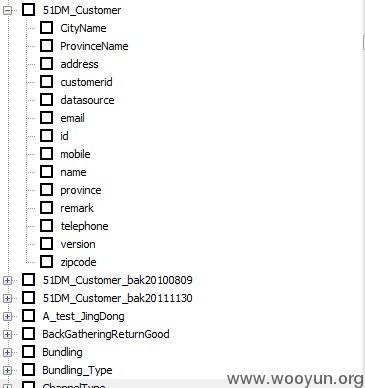Check the 51DM_Customer table checkbox
Screen dimensions: 365x388
point(28,10)
